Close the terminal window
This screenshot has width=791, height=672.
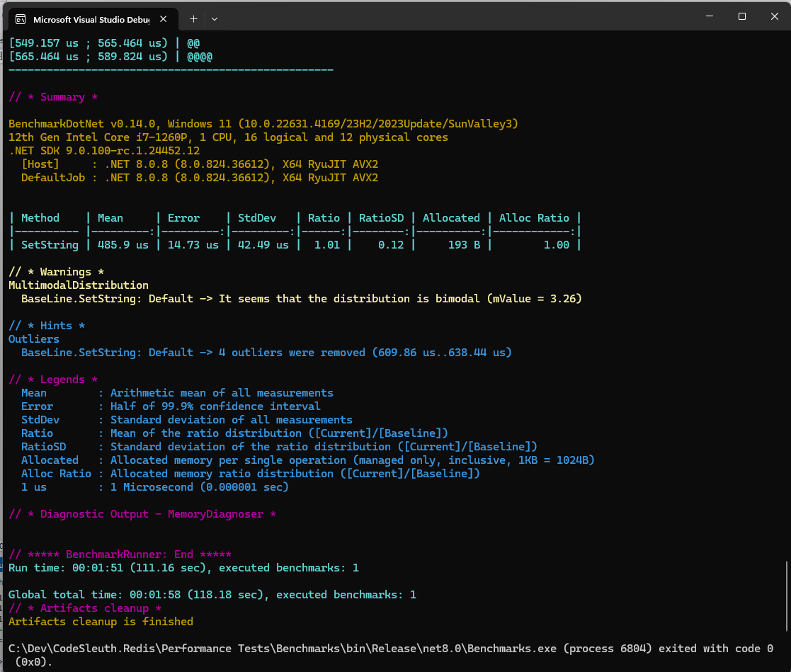tap(774, 16)
